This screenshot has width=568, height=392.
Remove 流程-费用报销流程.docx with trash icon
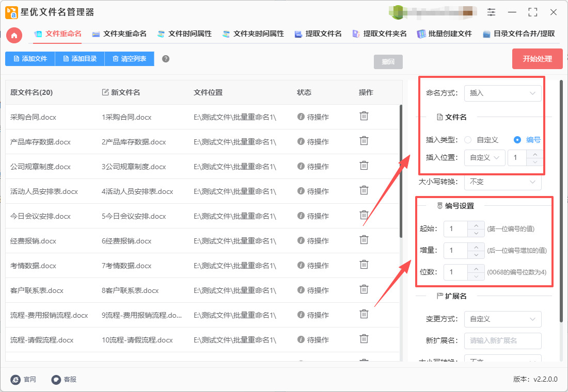click(364, 314)
